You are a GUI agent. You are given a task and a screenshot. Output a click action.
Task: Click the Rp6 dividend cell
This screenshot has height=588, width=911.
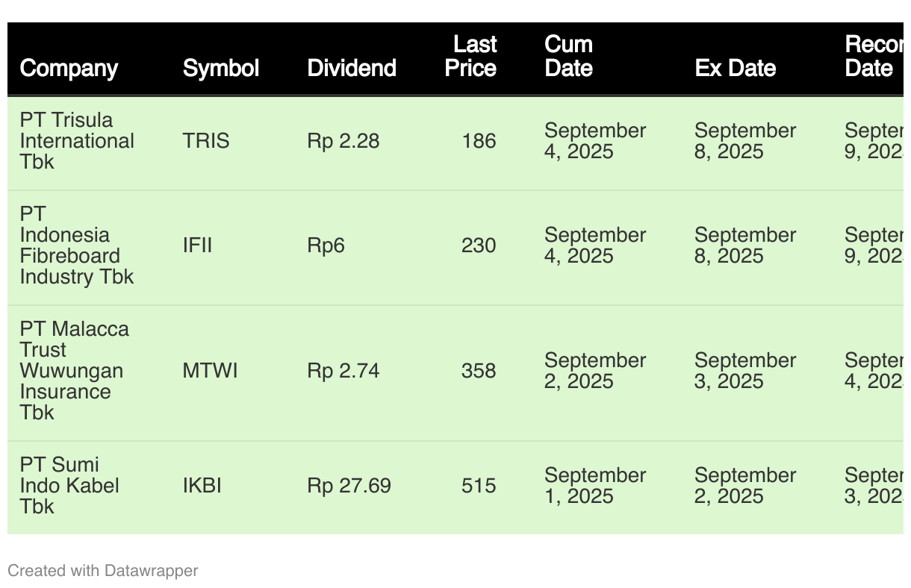pyautogui.click(x=326, y=245)
